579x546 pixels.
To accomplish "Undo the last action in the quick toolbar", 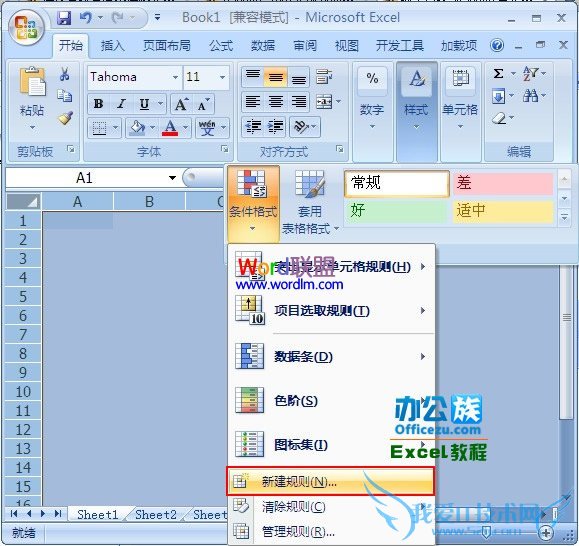I will 86,18.
